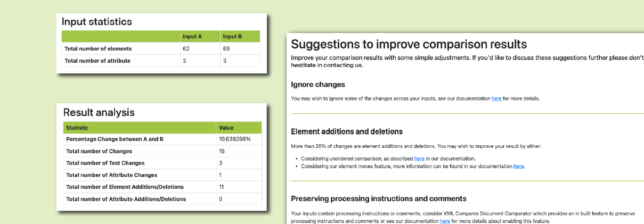The height and width of the screenshot is (224, 644).
Task: Click the 'Total number of elements' row label
Action: click(x=98, y=49)
